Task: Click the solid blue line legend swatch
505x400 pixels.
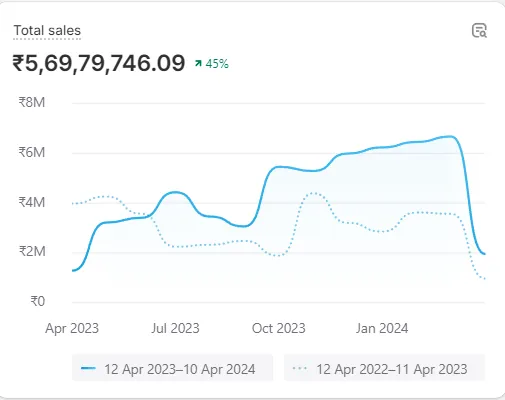Action: (88, 368)
